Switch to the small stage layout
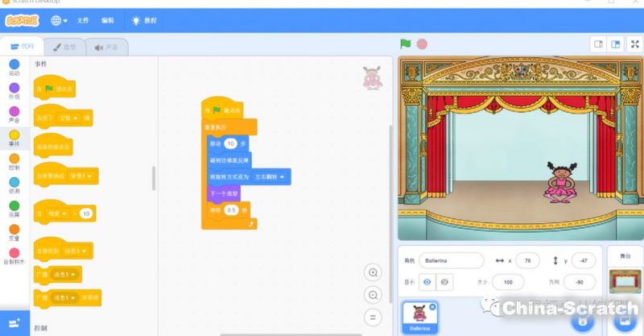Screen dimensions: 644x336 point(598,44)
